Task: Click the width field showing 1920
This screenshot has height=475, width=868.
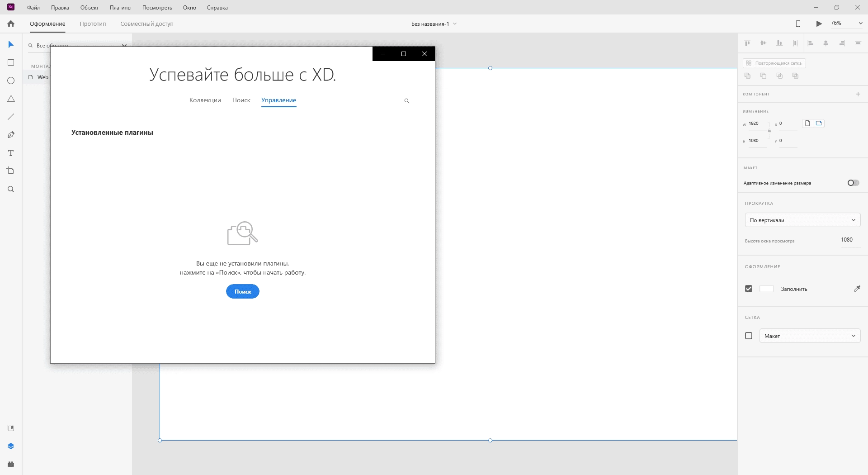Action: tap(757, 123)
